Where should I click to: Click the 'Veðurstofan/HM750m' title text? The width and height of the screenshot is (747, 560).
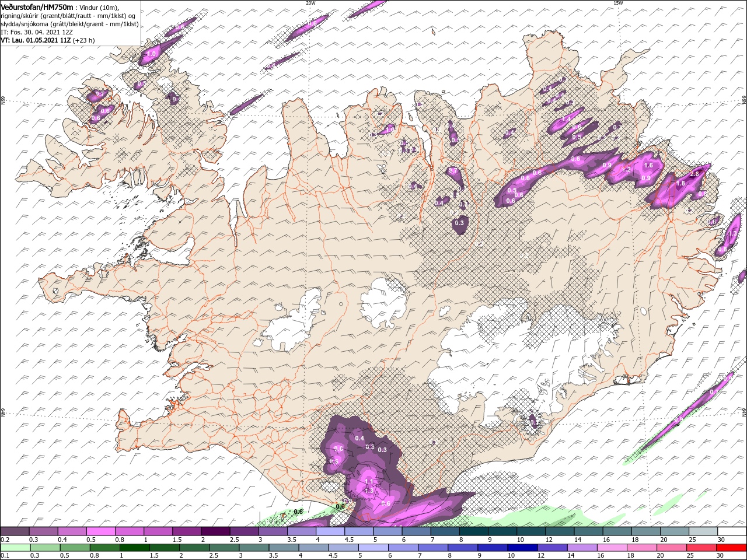pos(37,7)
